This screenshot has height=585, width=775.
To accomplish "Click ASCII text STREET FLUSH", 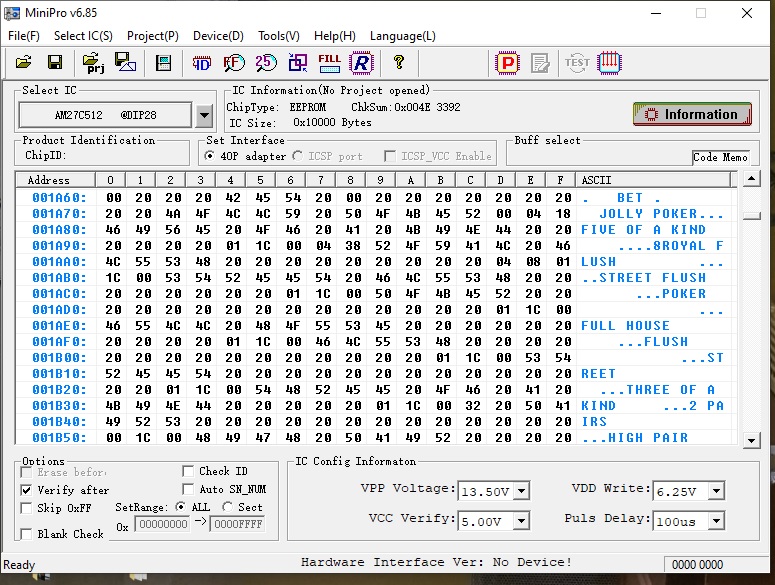I will pyautogui.click(x=652, y=278).
